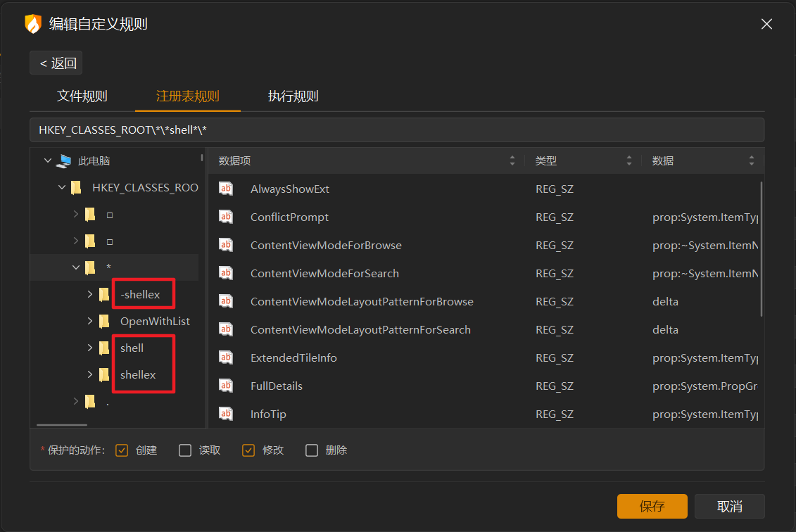
Task: Click the string icon beside FullDetails
Action: (226, 386)
